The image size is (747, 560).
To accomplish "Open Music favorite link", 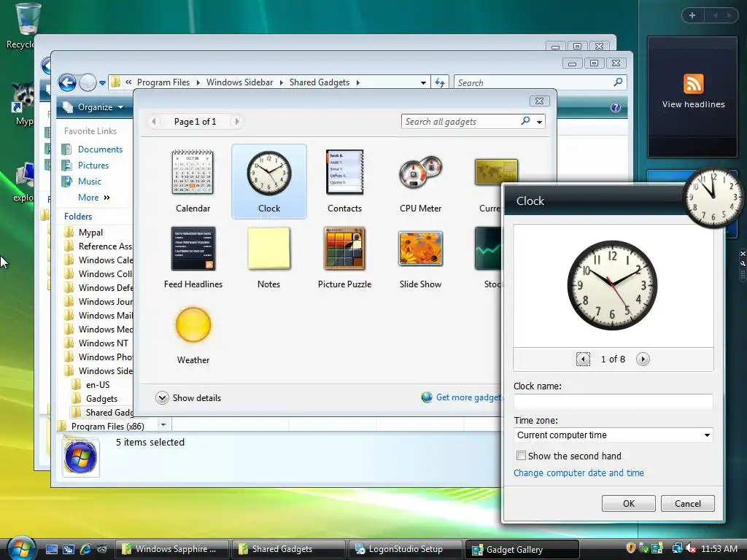I will [x=90, y=182].
